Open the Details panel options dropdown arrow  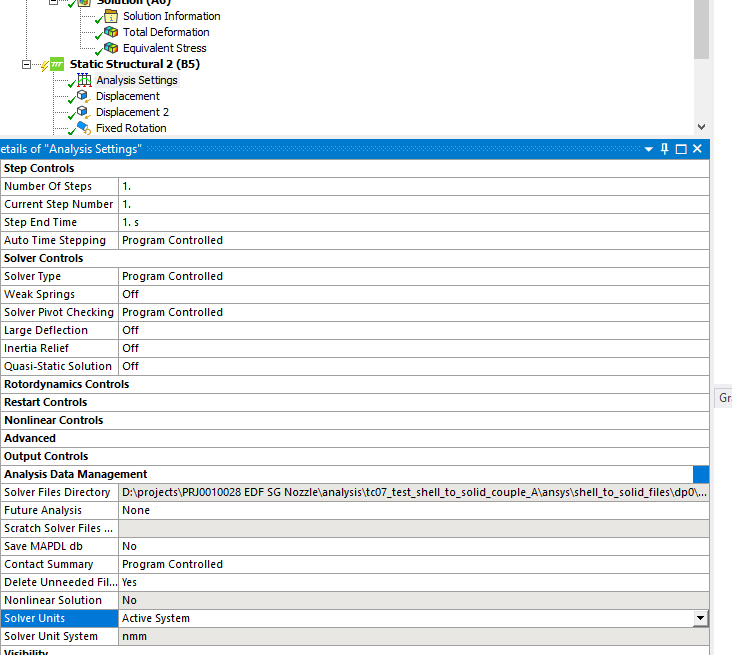click(648, 149)
